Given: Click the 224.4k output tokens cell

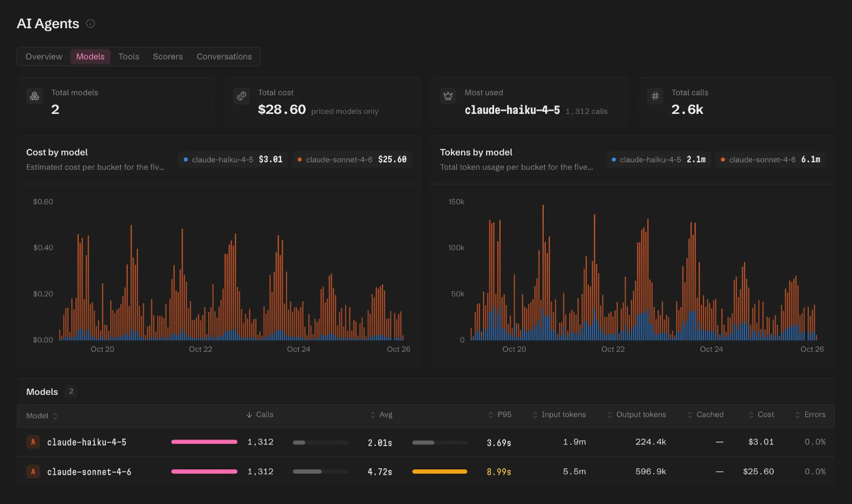Looking at the screenshot, I should 651,442.
